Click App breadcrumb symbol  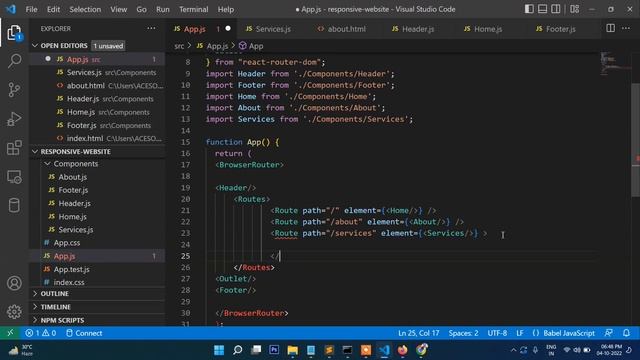point(251,46)
